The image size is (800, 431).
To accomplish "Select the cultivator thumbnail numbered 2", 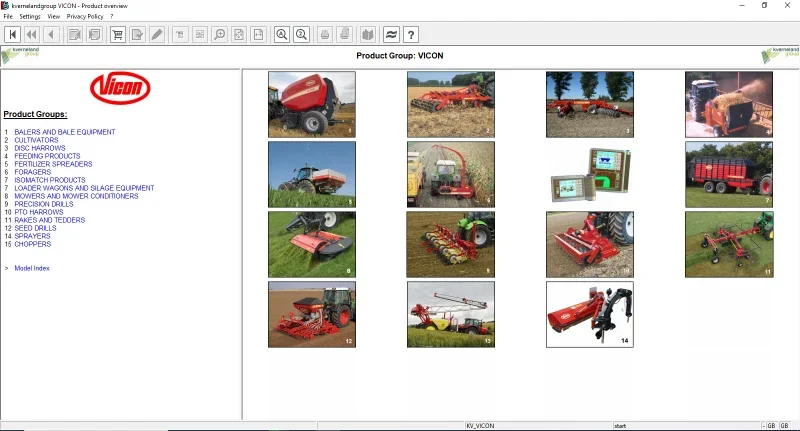I will [451, 105].
